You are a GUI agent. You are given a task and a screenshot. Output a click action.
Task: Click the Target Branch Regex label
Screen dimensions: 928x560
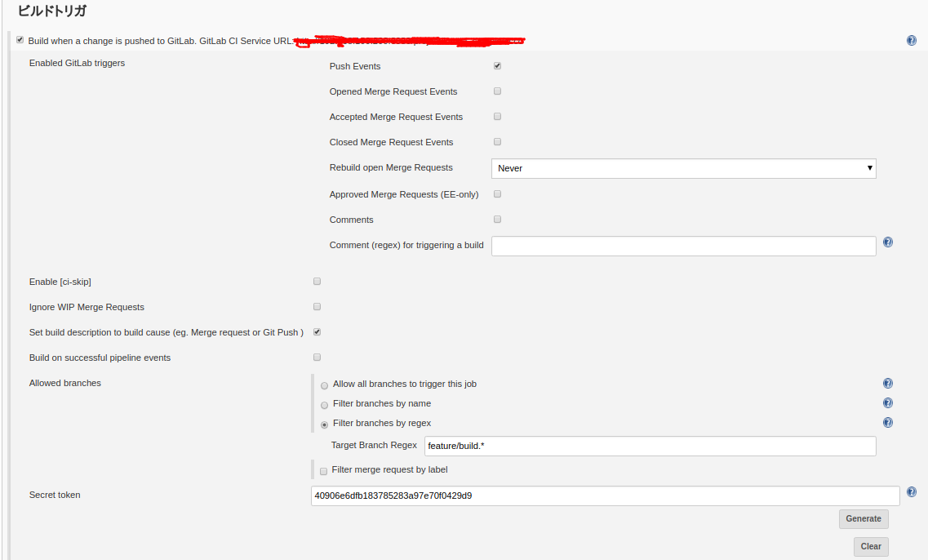click(x=374, y=445)
